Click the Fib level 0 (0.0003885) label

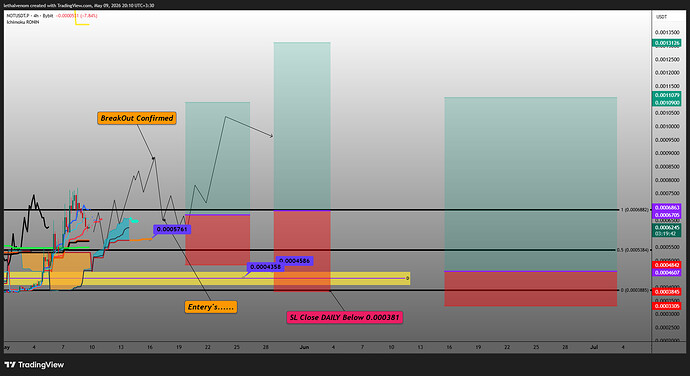coord(635,290)
